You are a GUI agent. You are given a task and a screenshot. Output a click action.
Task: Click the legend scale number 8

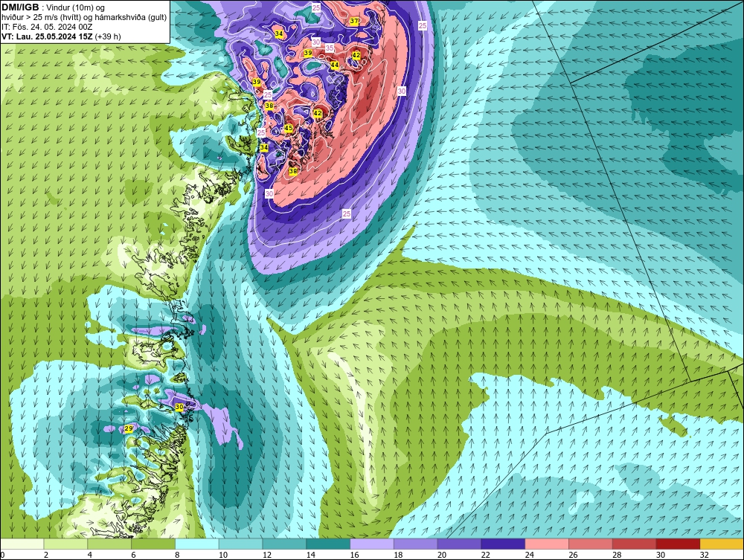click(177, 555)
